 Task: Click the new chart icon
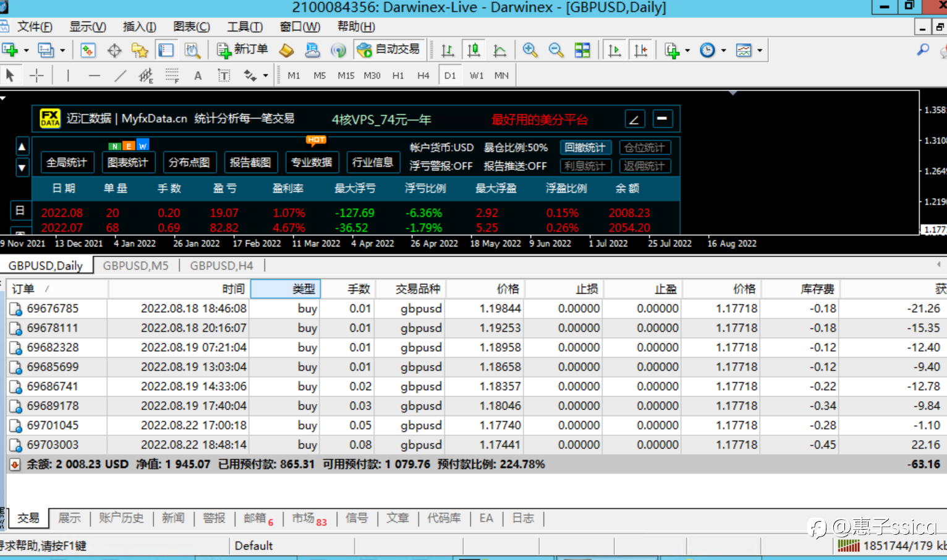[10, 50]
